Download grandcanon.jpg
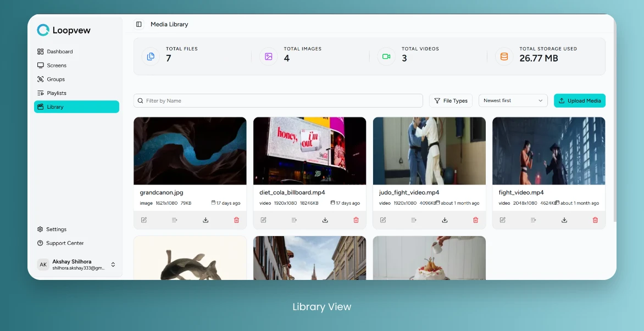This screenshot has width=644, height=331. click(206, 220)
